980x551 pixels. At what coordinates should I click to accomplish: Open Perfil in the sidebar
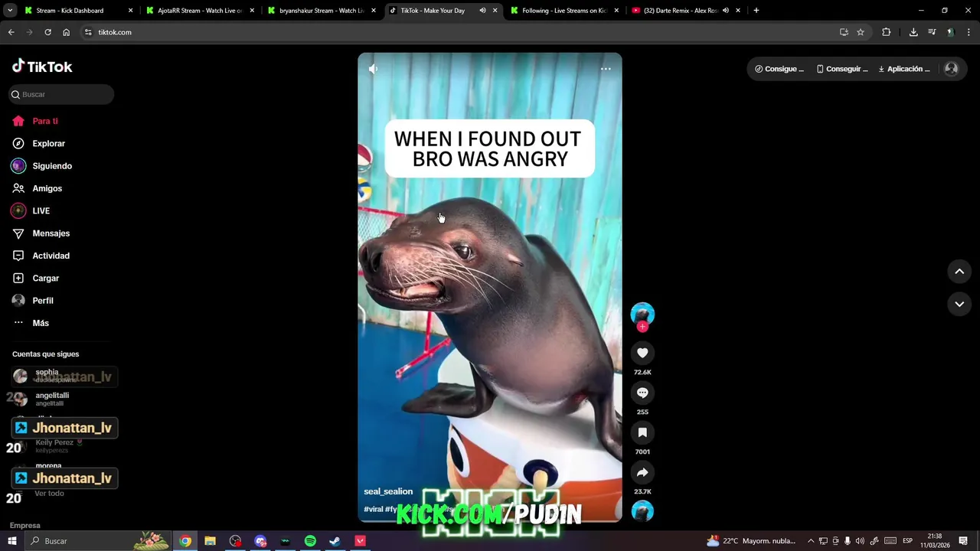(34, 301)
